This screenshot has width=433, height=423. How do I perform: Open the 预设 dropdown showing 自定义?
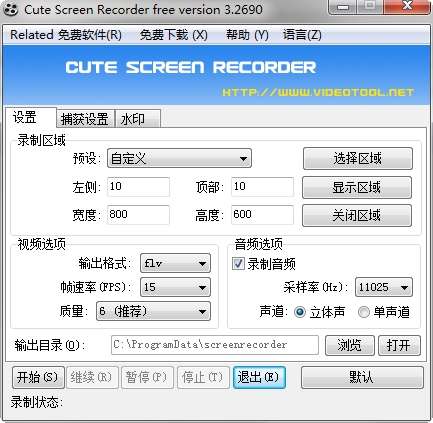click(179, 158)
